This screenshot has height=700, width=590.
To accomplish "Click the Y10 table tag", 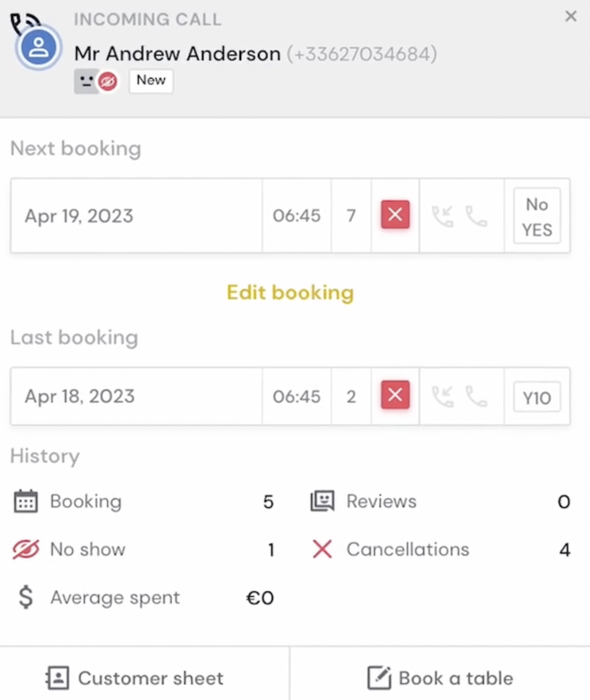I will pos(537,397).
